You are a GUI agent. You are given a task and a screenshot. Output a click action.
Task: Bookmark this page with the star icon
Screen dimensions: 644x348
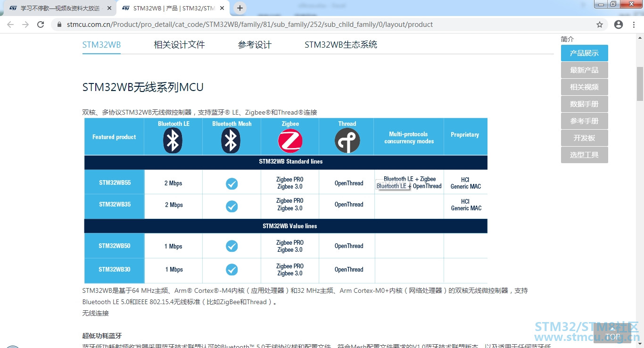click(600, 25)
